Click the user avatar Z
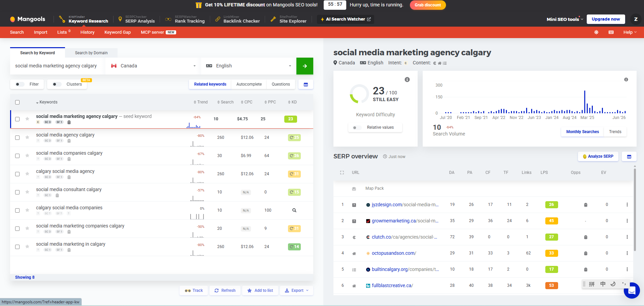The image size is (644, 306). 636,19
